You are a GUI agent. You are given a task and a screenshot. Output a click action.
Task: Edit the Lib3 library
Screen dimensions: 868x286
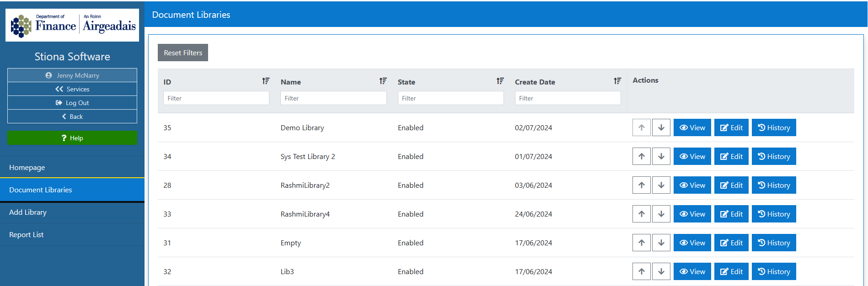[731, 271]
